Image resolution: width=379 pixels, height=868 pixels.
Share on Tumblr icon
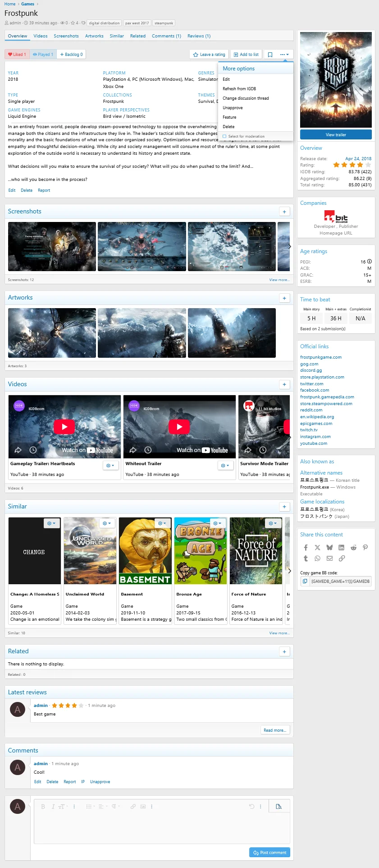(306, 558)
